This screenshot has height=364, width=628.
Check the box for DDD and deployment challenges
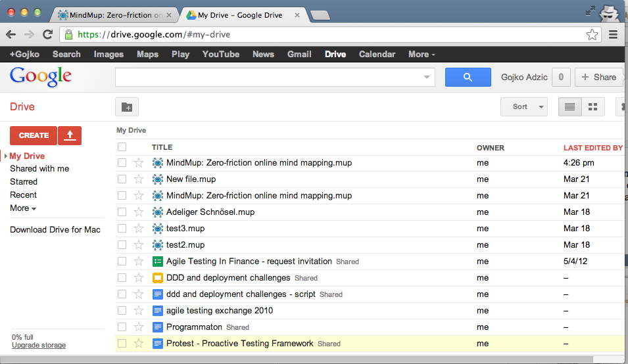pos(122,278)
